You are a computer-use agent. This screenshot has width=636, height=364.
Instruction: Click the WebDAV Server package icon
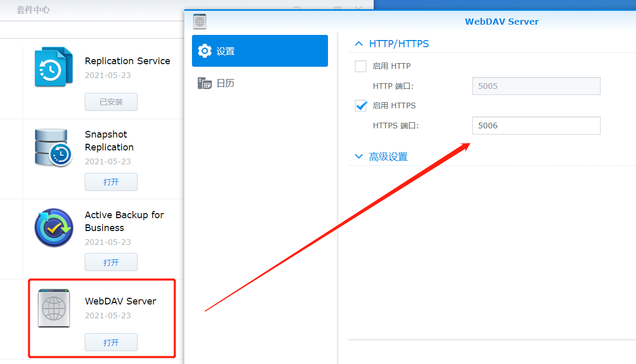point(54,308)
